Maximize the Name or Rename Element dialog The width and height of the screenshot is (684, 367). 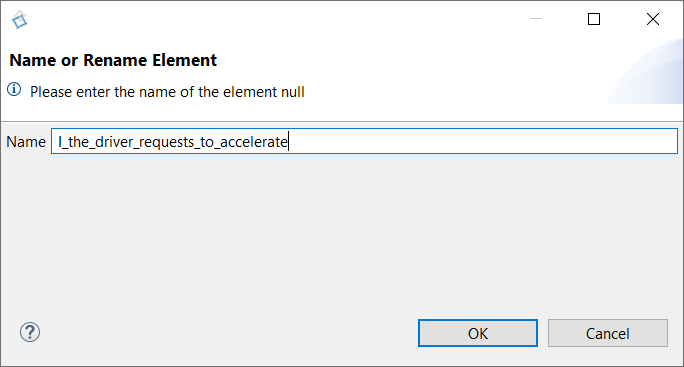594,19
